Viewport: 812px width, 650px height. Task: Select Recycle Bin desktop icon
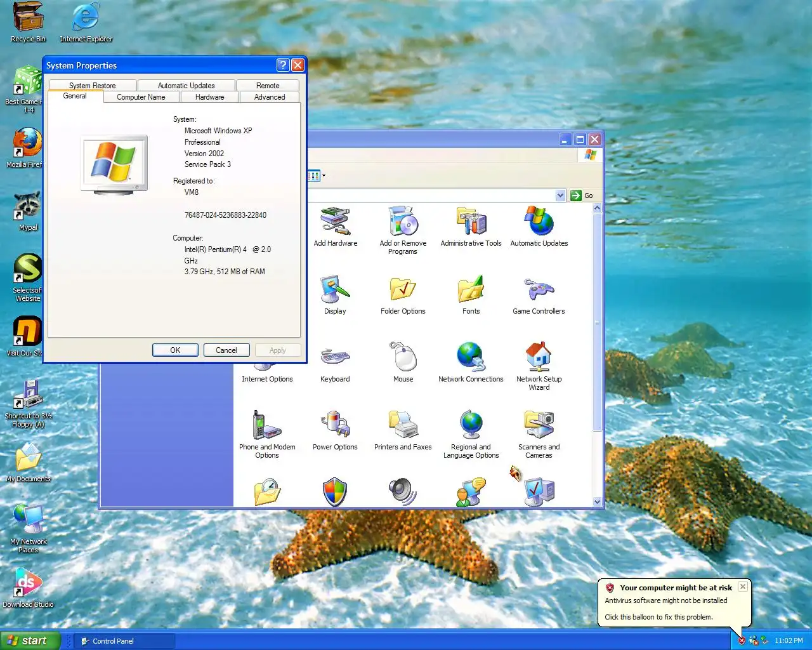[x=28, y=22]
